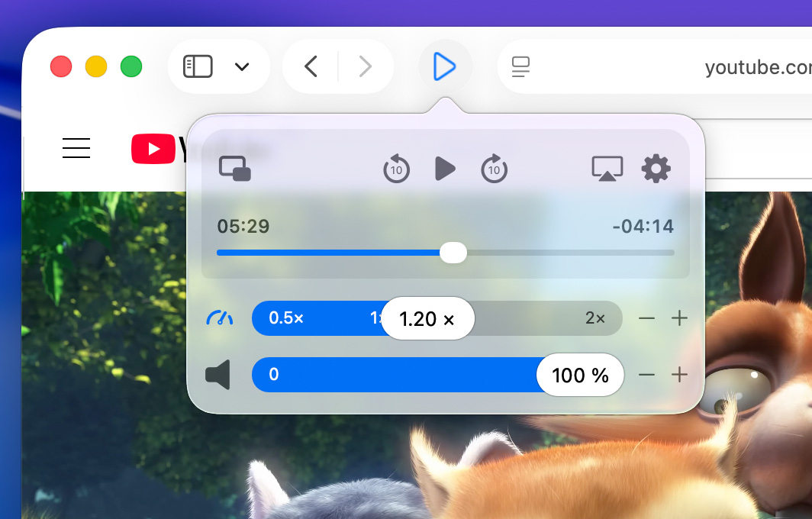
Task: Set speed to the 2× mark
Action: point(595,318)
